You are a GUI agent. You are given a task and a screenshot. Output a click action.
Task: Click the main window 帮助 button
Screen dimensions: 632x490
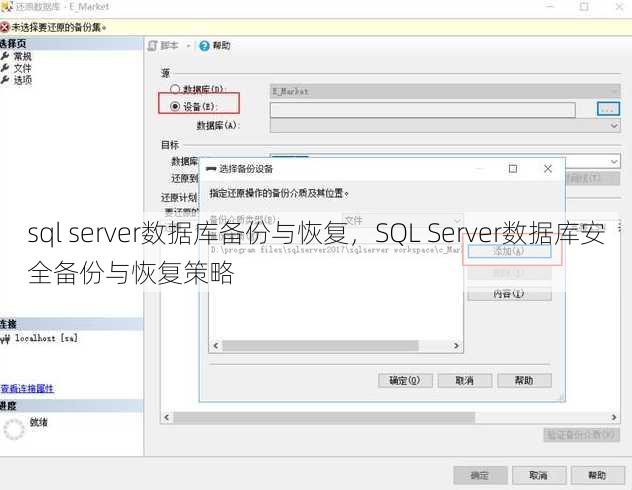pos(598,475)
